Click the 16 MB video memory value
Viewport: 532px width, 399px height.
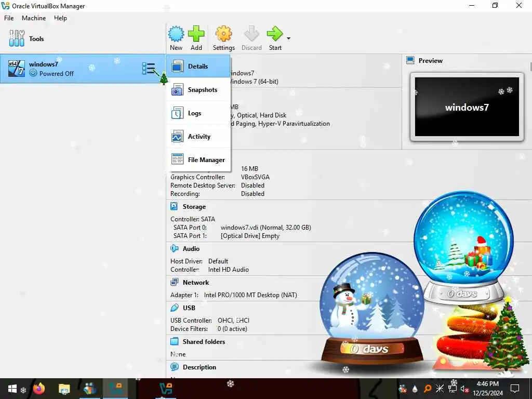[x=249, y=169]
